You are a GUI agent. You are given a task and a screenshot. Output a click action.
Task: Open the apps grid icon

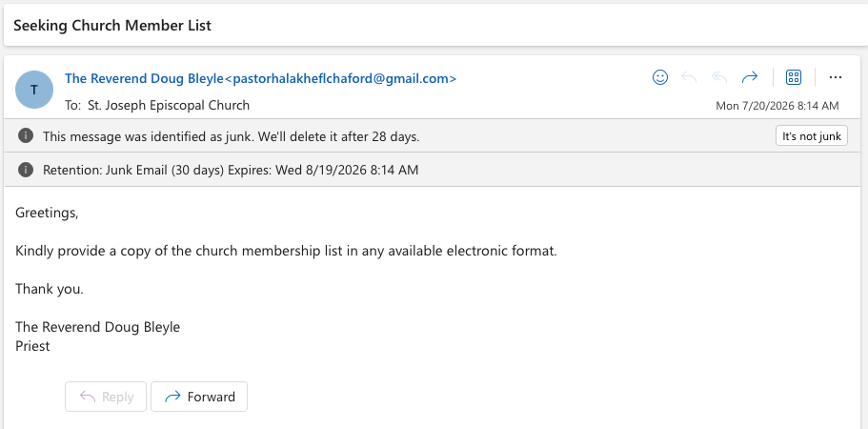pyautogui.click(x=794, y=77)
